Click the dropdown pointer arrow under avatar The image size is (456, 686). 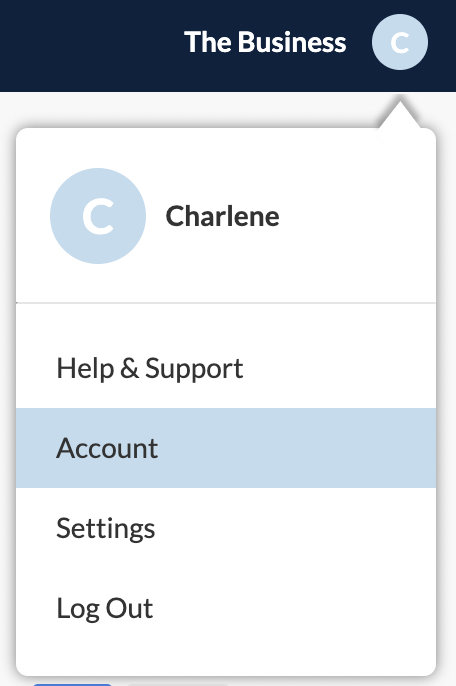point(400,115)
